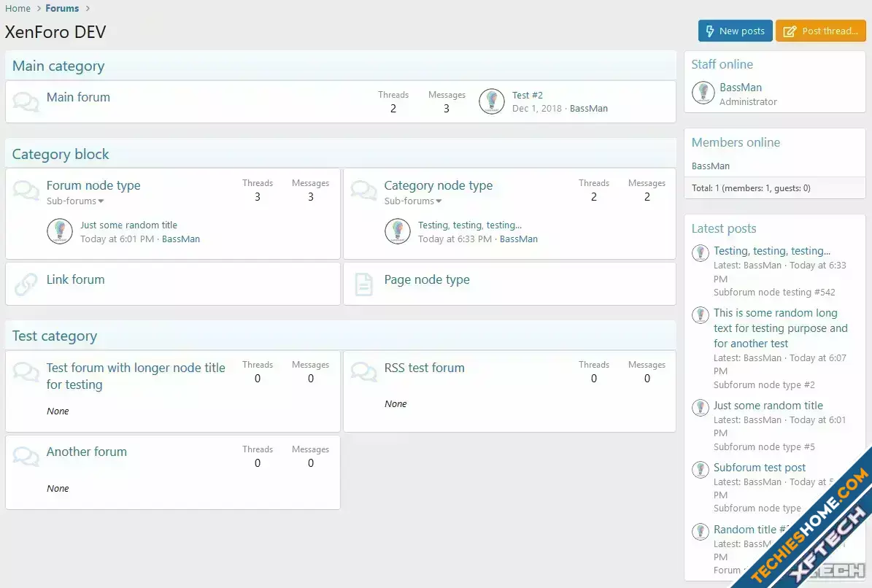The height and width of the screenshot is (588, 872).
Task: Open the Another forum link
Action: tap(87, 452)
